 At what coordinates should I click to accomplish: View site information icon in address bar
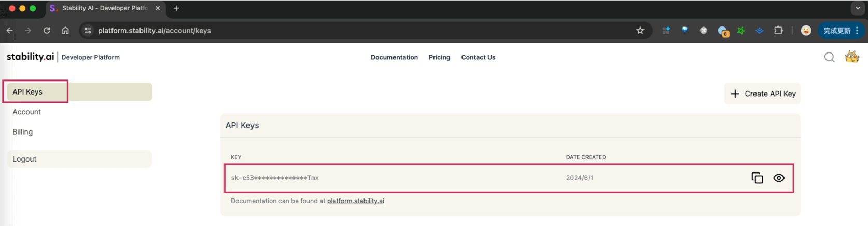click(x=88, y=31)
